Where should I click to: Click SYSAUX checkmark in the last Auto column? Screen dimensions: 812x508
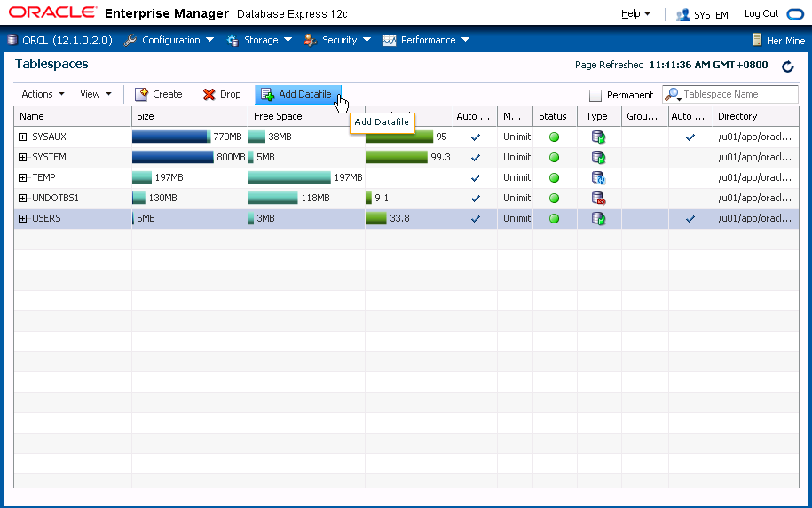[x=690, y=137]
